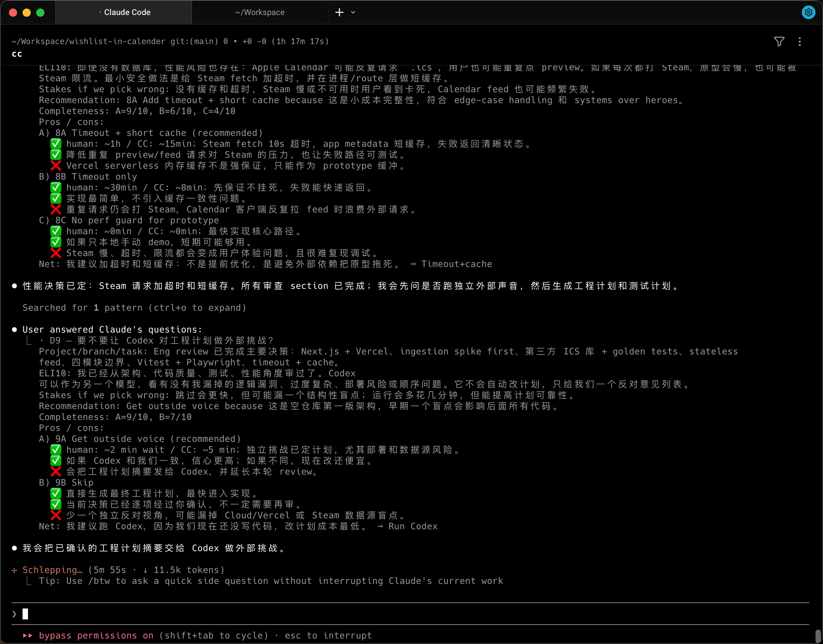Open the vertical three-dots menu

(x=800, y=41)
